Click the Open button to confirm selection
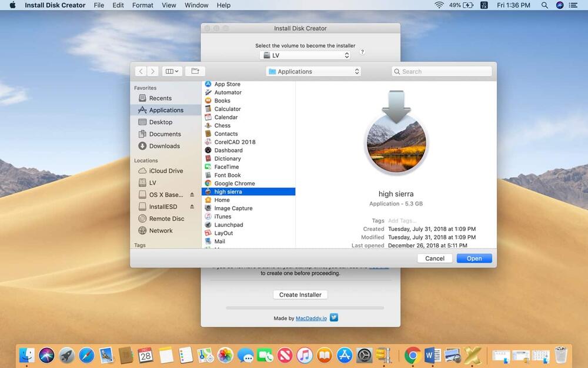 [x=474, y=258]
